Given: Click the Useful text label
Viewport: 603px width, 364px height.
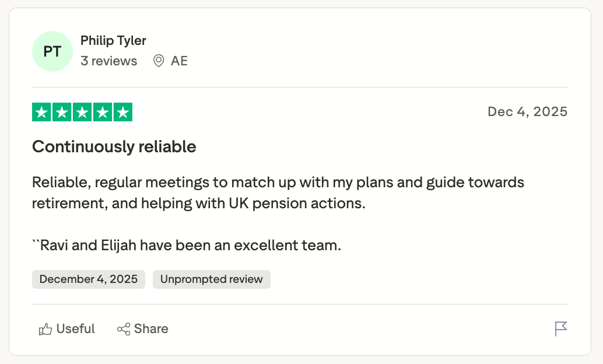Looking at the screenshot, I should point(75,329).
